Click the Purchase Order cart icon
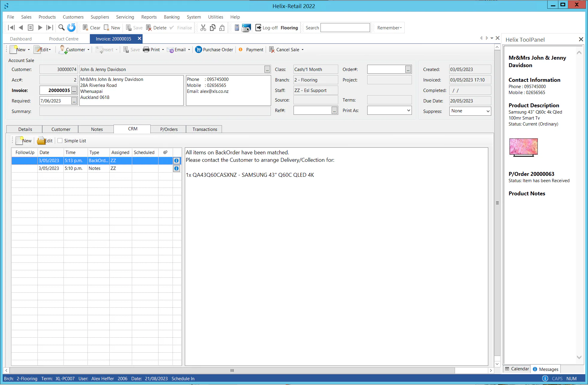The height and width of the screenshot is (385, 588). tap(198, 49)
